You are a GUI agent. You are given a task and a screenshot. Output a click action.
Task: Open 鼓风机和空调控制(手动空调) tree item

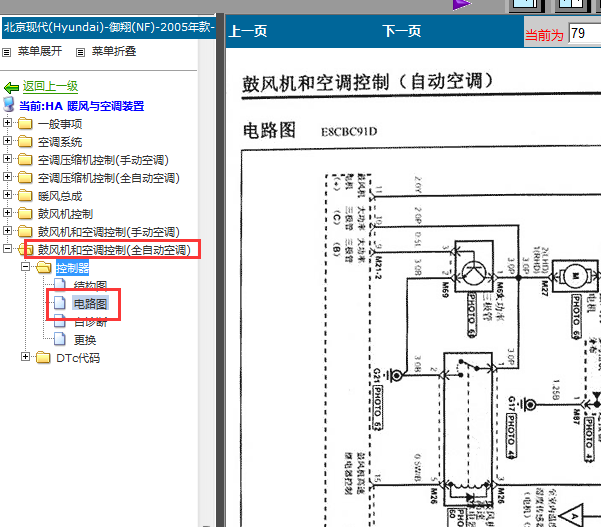tap(108, 232)
